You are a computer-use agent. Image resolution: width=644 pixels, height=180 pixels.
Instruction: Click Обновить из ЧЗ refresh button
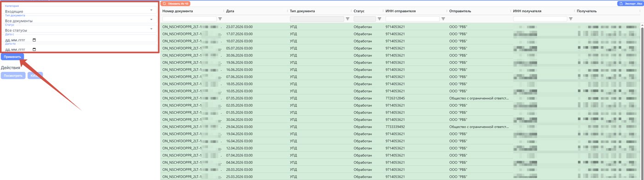[x=176, y=3]
